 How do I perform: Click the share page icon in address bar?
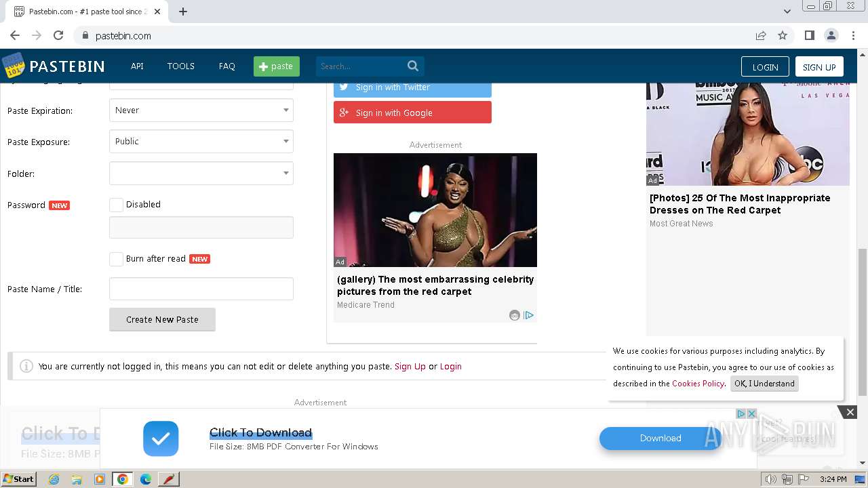761,35
